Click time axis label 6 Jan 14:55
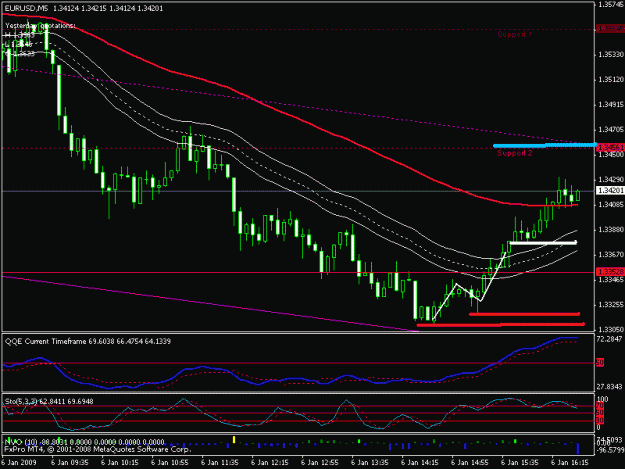This screenshot has height=469, width=625. tap(470, 463)
